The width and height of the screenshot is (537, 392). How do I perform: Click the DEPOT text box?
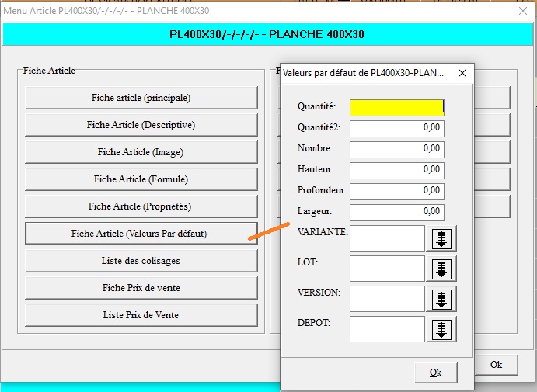click(387, 329)
